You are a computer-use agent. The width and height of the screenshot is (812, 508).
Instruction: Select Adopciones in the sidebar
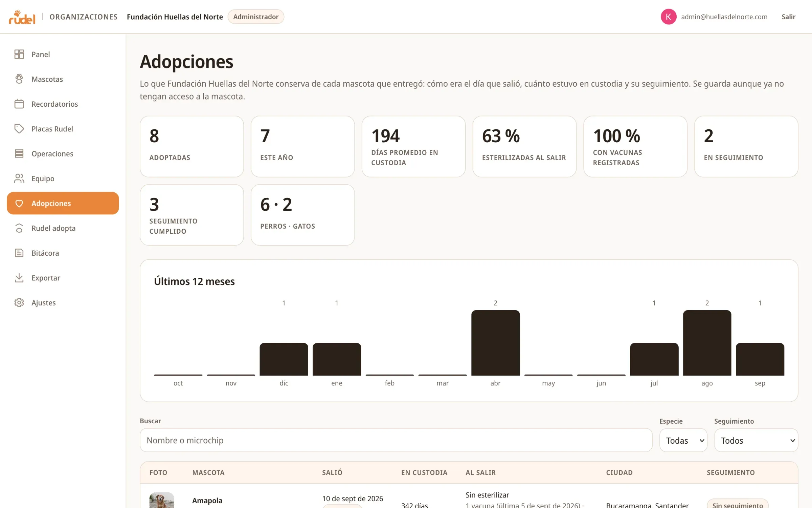coord(63,203)
